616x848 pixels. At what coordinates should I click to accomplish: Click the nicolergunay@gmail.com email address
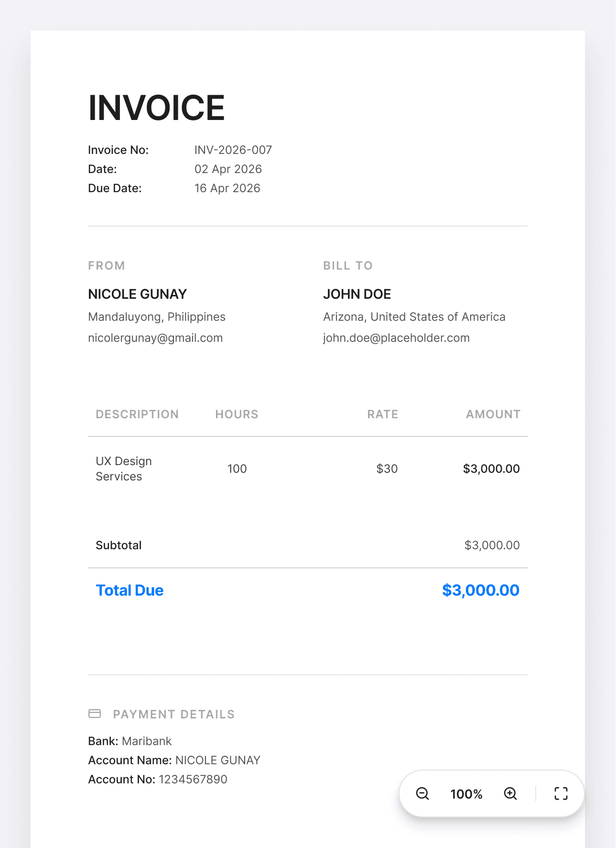pyautogui.click(x=155, y=338)
